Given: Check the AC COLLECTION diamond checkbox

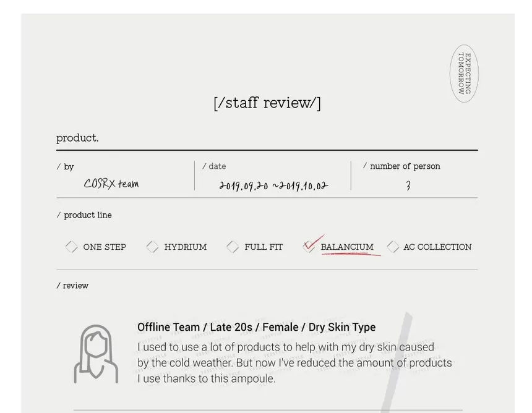Looking at the screenshot, I should click(x=393, y=247).
